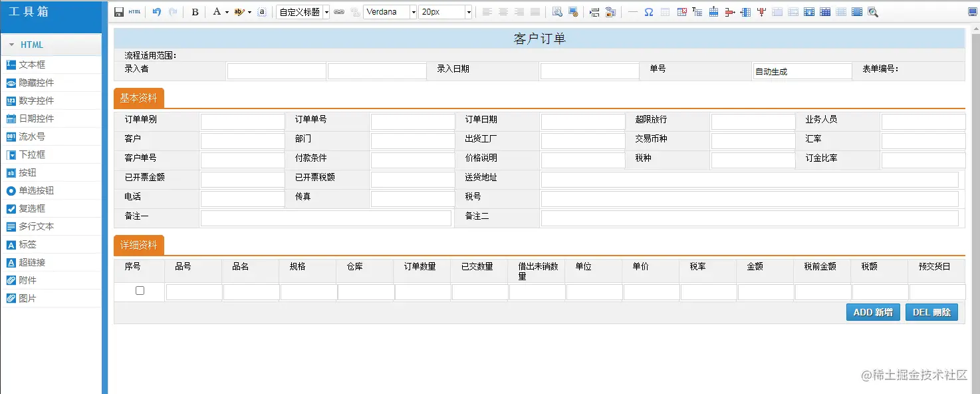
Task: Select 日期控件 in toolbox
Action: click(51, 118)
